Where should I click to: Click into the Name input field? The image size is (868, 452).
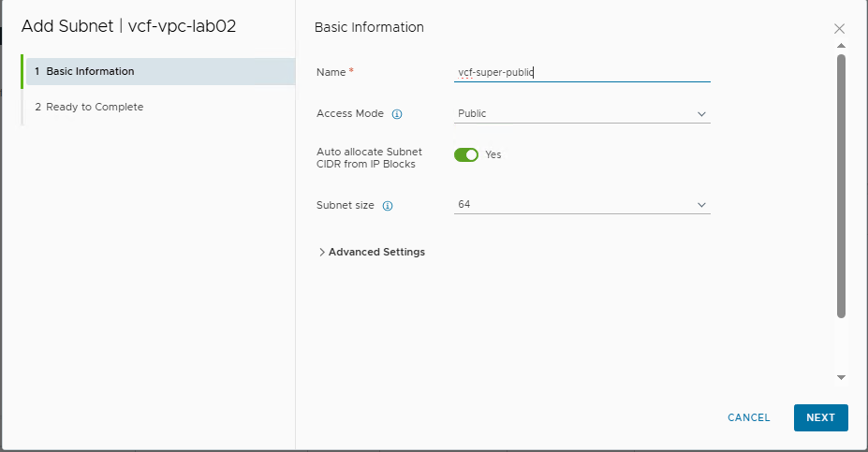[581, 72]
